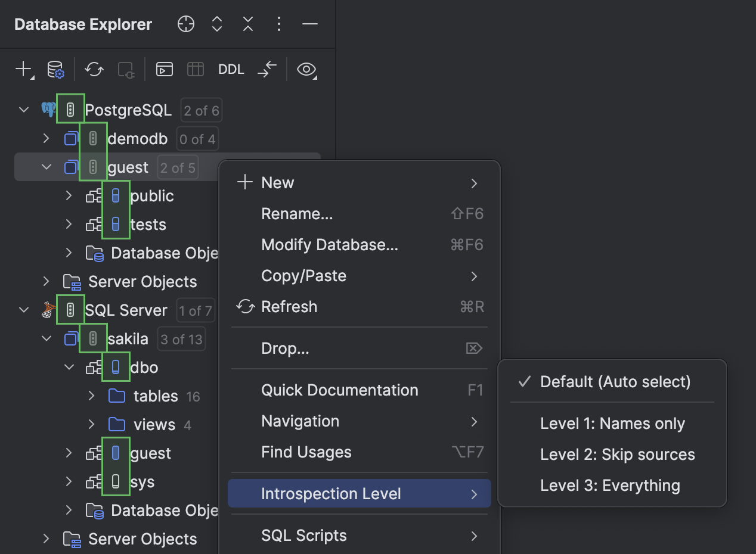
Task: Select Level 3: Everything introspection
Action: point(610,485)
